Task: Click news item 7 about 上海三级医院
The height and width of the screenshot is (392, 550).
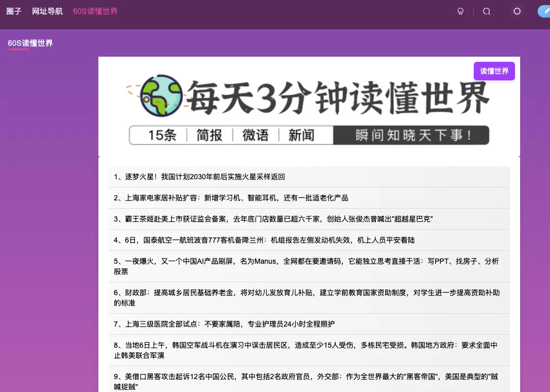Action: pyautogui.click(x=309, y=324)
